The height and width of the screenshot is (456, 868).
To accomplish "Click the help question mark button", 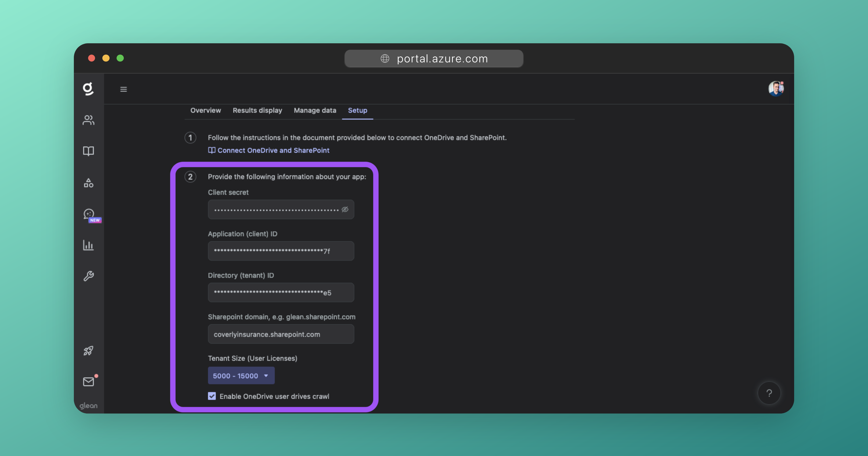I will click(769, 393).
